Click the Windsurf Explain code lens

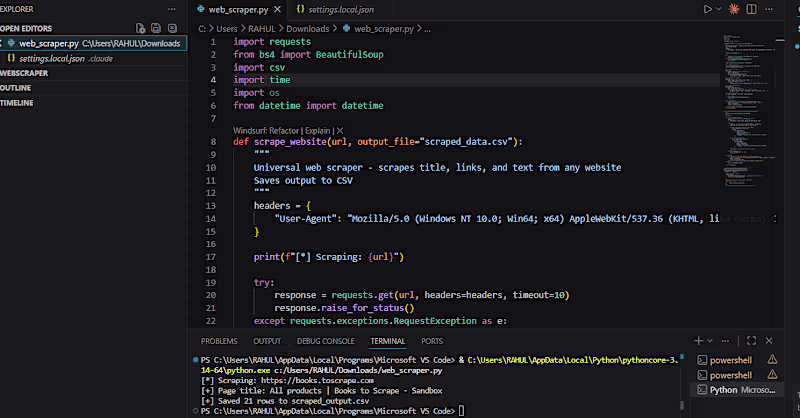pos(317,131)
